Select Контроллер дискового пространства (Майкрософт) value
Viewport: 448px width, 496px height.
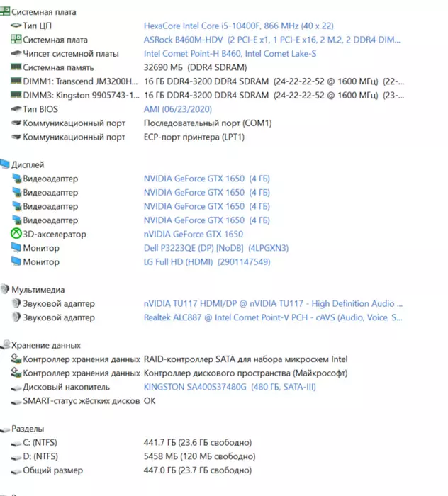pyautogui.click(x=245, y=373)
